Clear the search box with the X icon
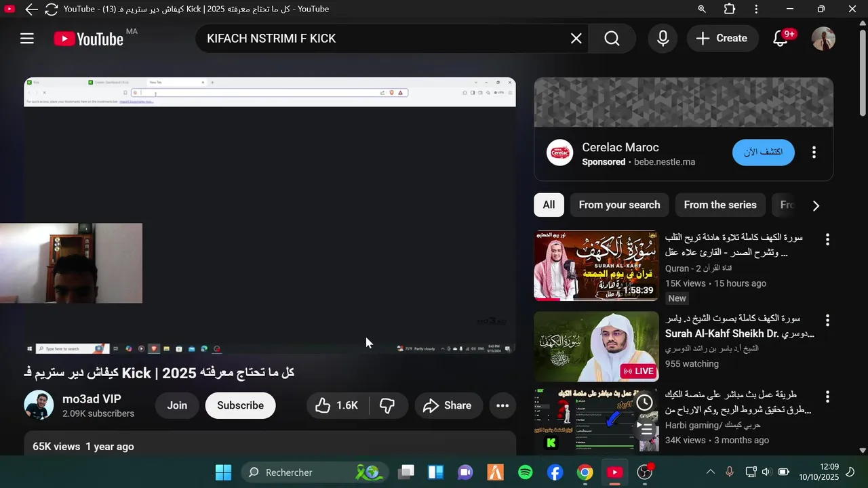Screen dimensions: 868x488 pyautogui.click(x=576, y=39)
